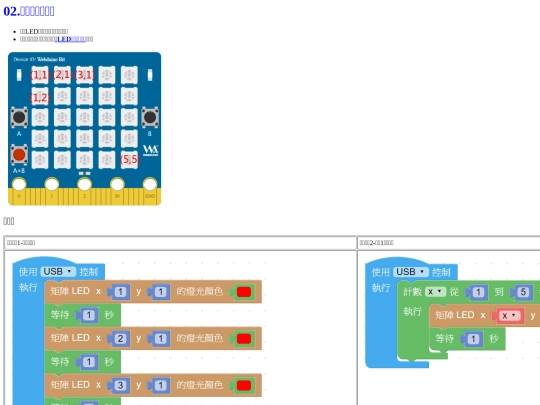Viewport: 540px width, 405px height.
Task: Click button B on the Webduino Bit board
Action: (x=150, y=117)
